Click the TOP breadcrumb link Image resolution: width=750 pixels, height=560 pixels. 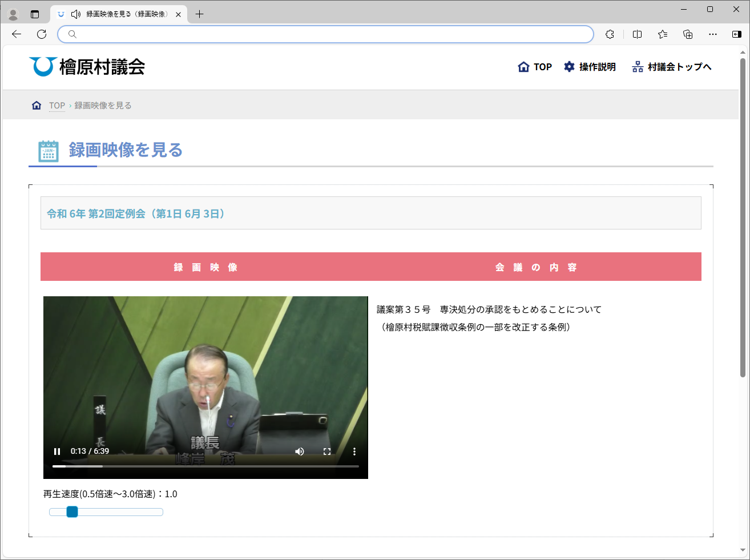(57, 106)
